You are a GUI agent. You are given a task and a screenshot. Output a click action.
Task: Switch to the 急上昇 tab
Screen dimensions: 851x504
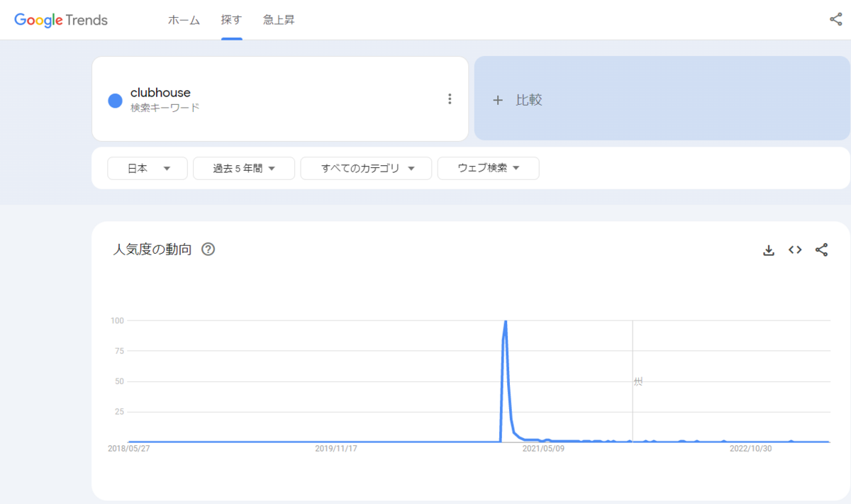click(279, 20)
